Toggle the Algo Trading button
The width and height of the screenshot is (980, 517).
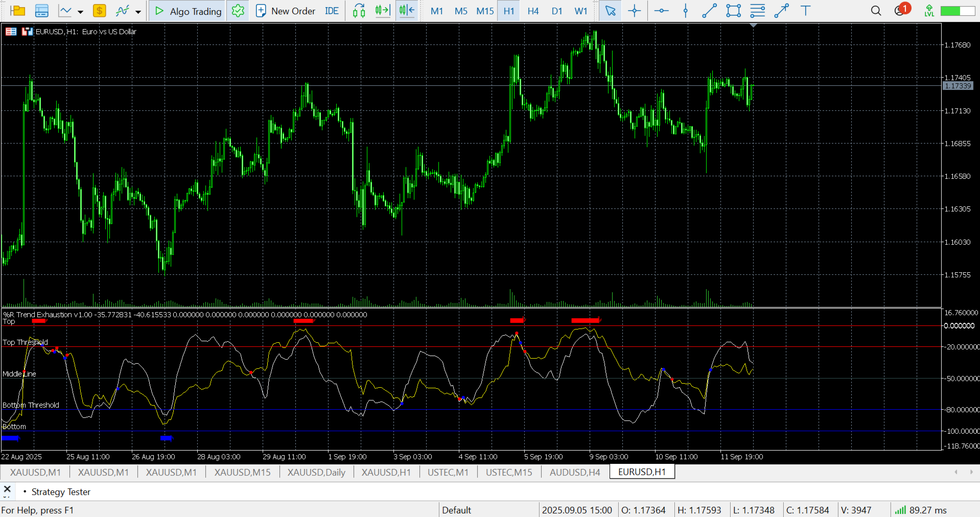click(x=188, y=11)
